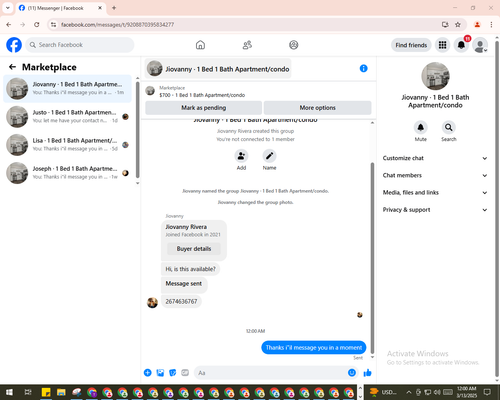Click Buyer details button
This screenshot has height=400, width=500.
(x=194, y=249)
